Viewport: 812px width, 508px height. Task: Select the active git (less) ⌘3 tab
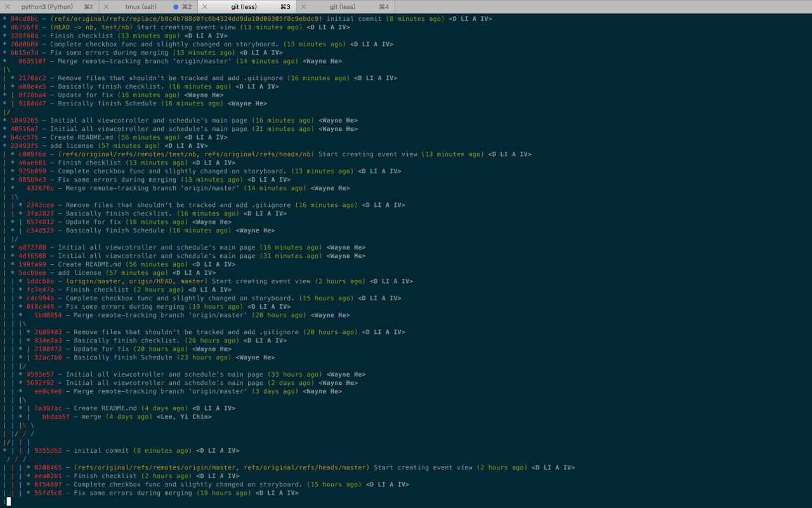coord(249,6)
